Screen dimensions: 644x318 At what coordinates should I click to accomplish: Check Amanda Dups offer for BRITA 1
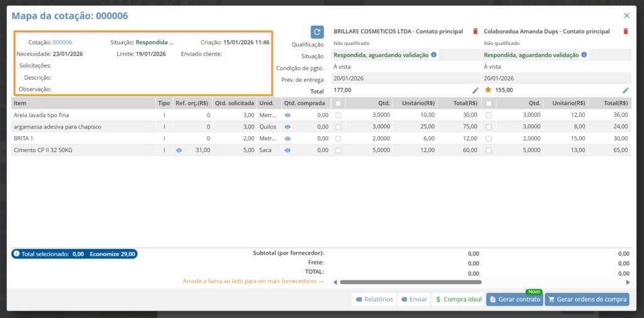click(x=489, y=138)
